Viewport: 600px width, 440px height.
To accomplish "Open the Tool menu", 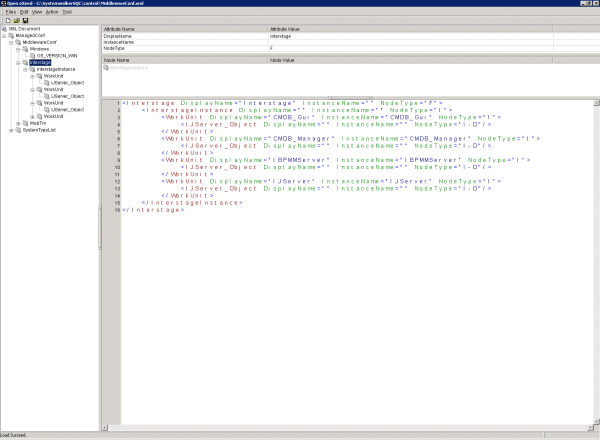I will coord(67,12).
